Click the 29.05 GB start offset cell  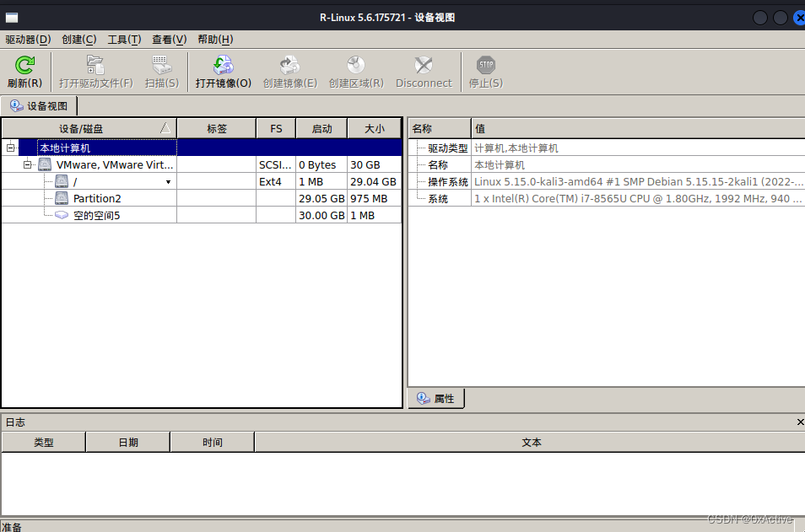tap(321, 198)
